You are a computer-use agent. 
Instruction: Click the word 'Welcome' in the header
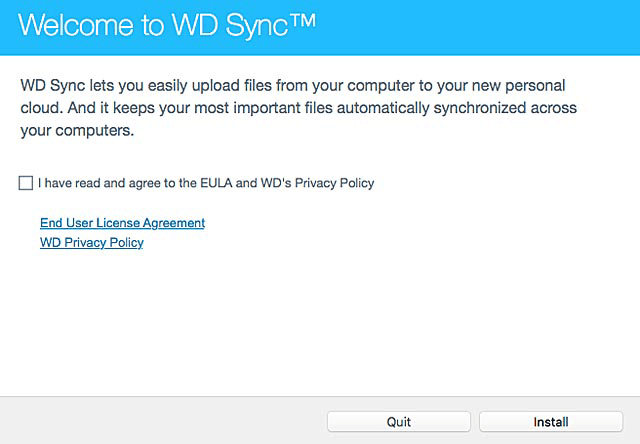pos(73,27)
